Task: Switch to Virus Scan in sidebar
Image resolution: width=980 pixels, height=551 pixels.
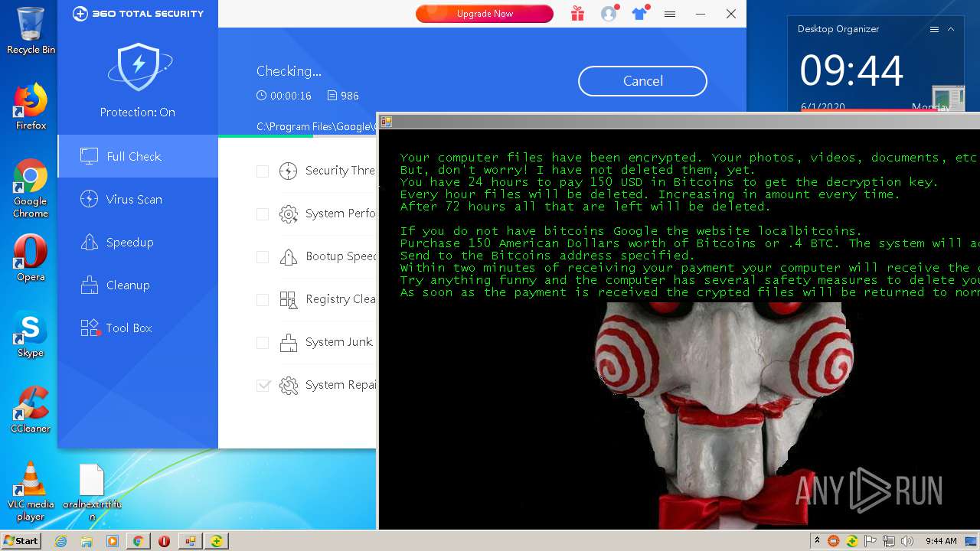Action: point(138,199)
